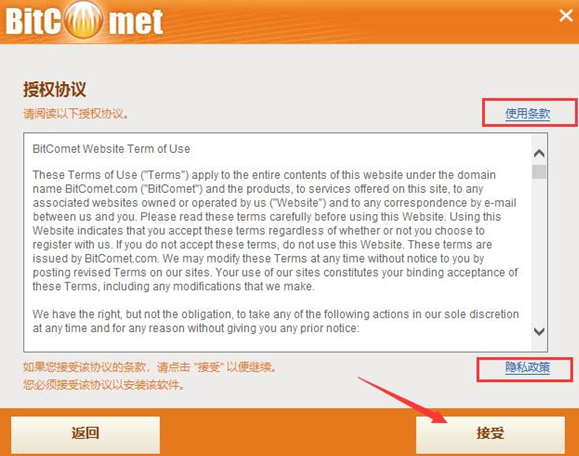Click the empty scrollbar track below the thumb
Viewport: 579px width, 456px height.
[x=539, y=251]
